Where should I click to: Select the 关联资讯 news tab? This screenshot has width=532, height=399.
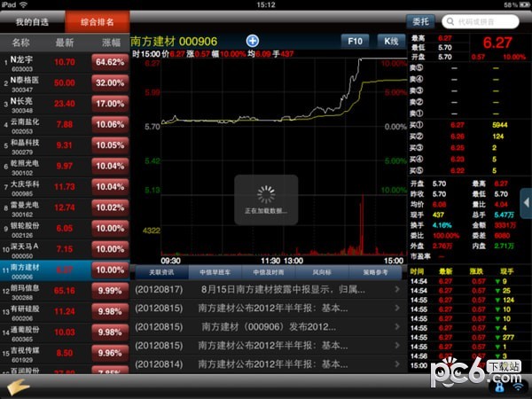coord(161,272)
